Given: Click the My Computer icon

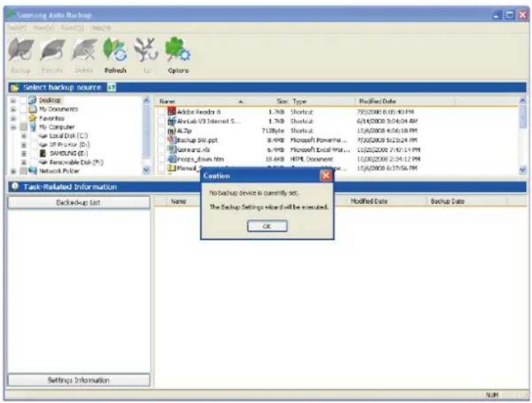Looking at the screenshot, I should point(33,127).
